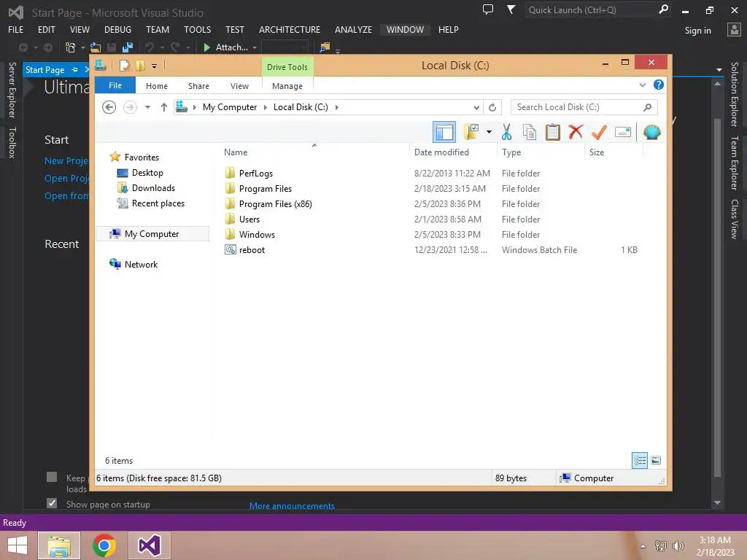747x560 pixels.
Task: Toggle the Keep page open checkbox
Action: [52, 477]
